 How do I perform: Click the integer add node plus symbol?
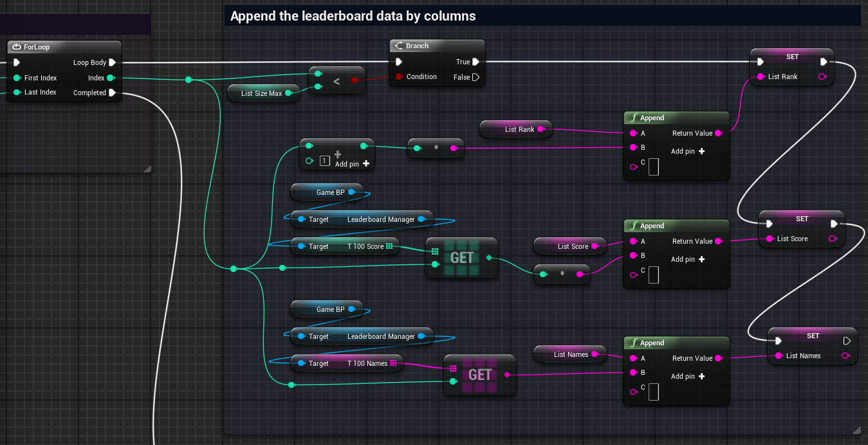(x=337, y=154)
